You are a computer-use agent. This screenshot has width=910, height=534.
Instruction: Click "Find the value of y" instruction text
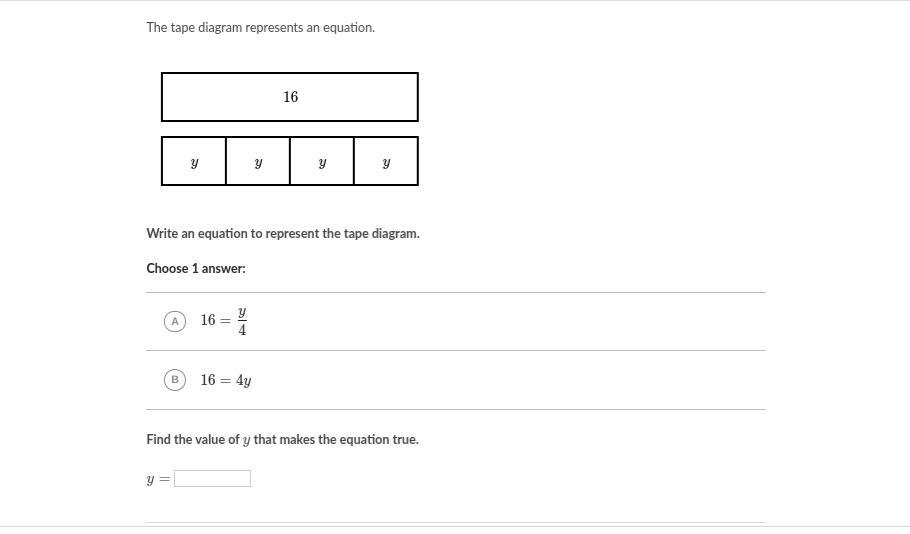tap(282, 440)
